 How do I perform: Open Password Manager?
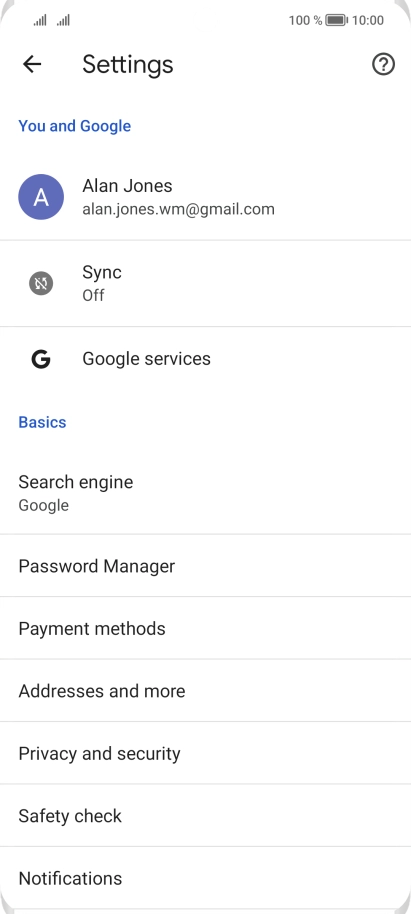(x=205, y=565)
